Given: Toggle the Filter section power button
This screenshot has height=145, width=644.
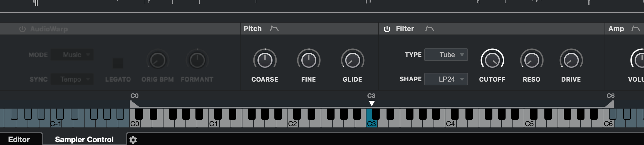Looking at the screenshot, I should 387,29.
